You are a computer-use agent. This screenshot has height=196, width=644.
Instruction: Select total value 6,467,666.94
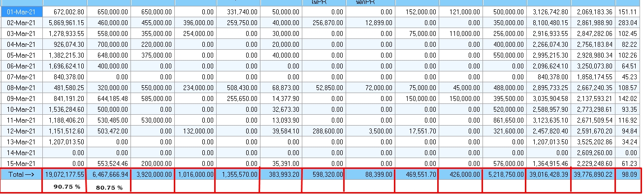click(109, 174)
